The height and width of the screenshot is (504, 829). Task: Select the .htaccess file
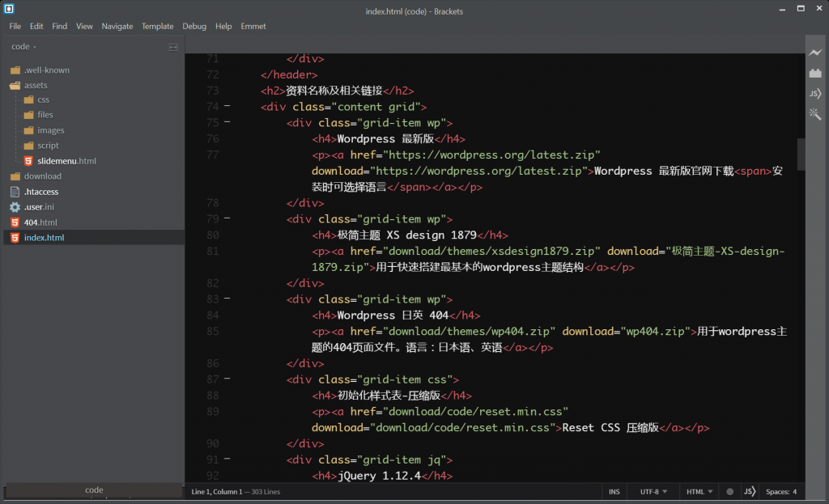pyautogui.click(x=40, y=192)
